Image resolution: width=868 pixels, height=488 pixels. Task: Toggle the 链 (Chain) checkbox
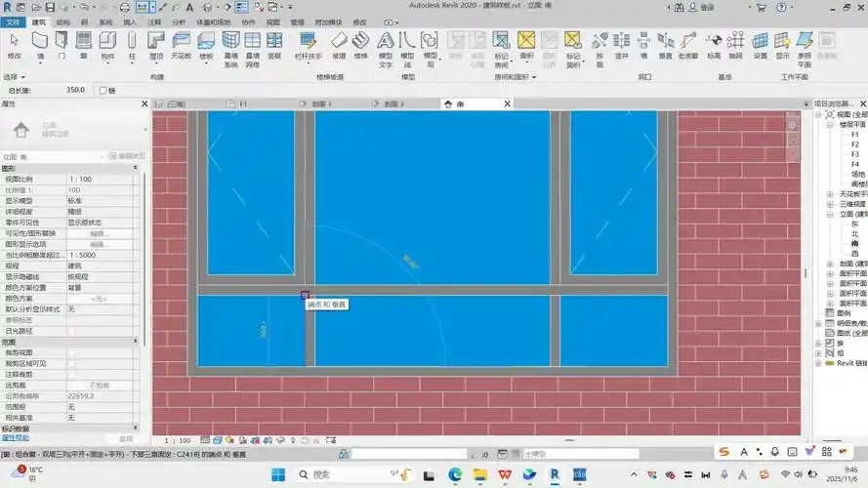tap(103, 90)
